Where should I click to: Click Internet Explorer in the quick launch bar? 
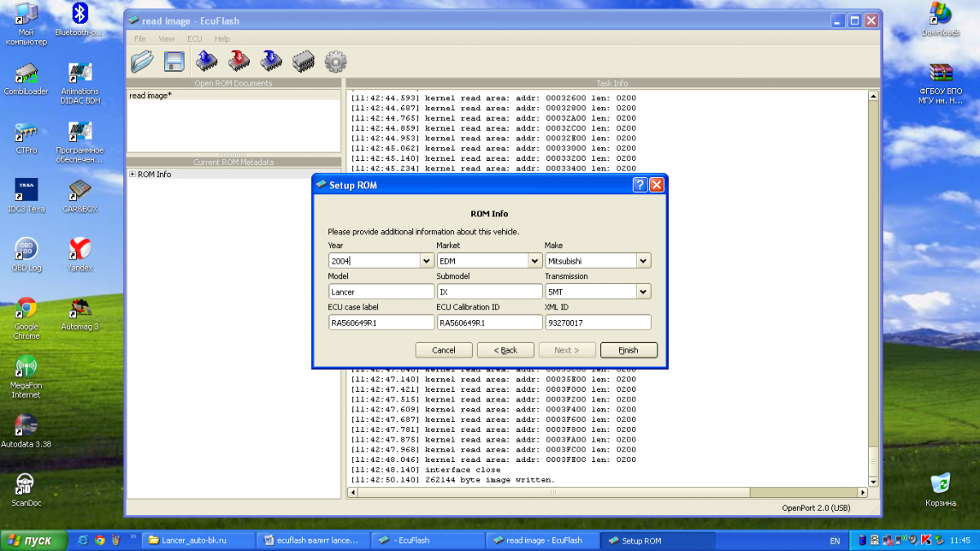pos(82,540)
